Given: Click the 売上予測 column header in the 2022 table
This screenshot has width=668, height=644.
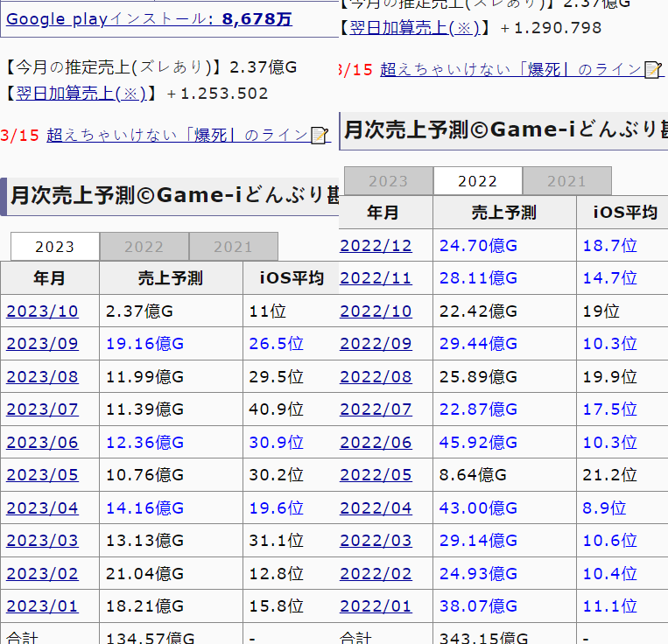Looking at the screenshot, I should tap(504, 212).
